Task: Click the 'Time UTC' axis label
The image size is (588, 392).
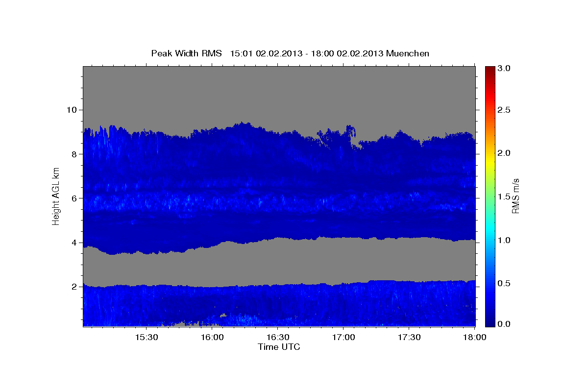Action: point(279,347)
